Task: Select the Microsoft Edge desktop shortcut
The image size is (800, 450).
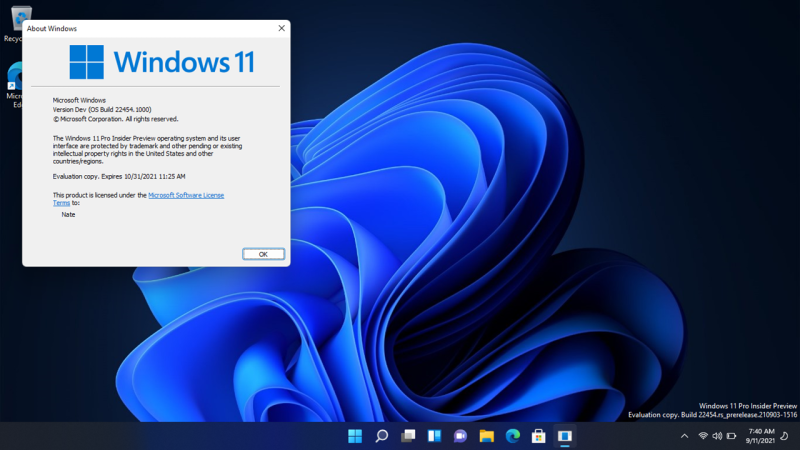Action: (x=14, y=85)
